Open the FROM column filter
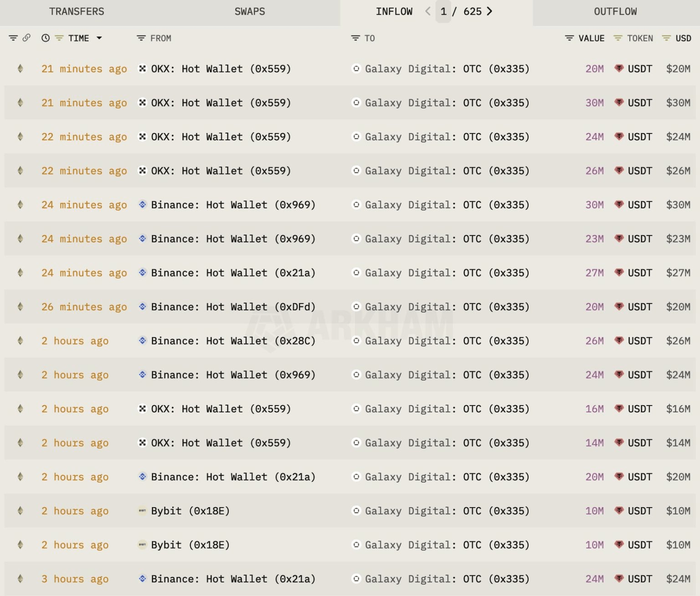The image size is (700, 596). pos(141,38)
